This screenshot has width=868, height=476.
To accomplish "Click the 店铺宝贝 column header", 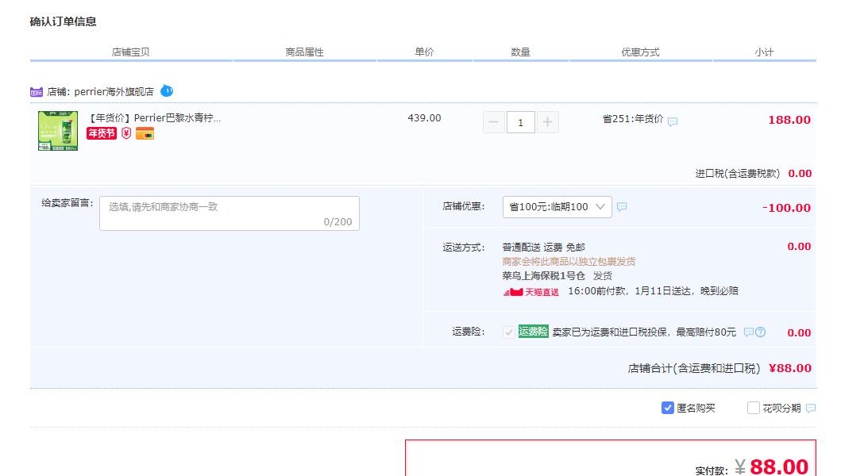I will [131, 52].
